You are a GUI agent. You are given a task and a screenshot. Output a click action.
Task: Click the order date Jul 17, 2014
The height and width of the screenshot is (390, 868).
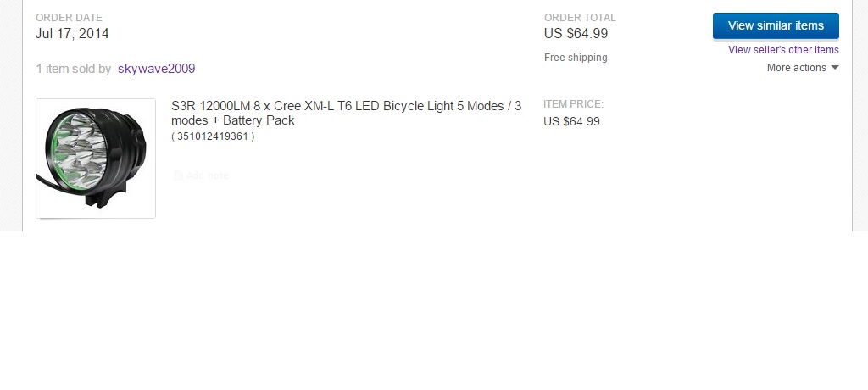72,34
